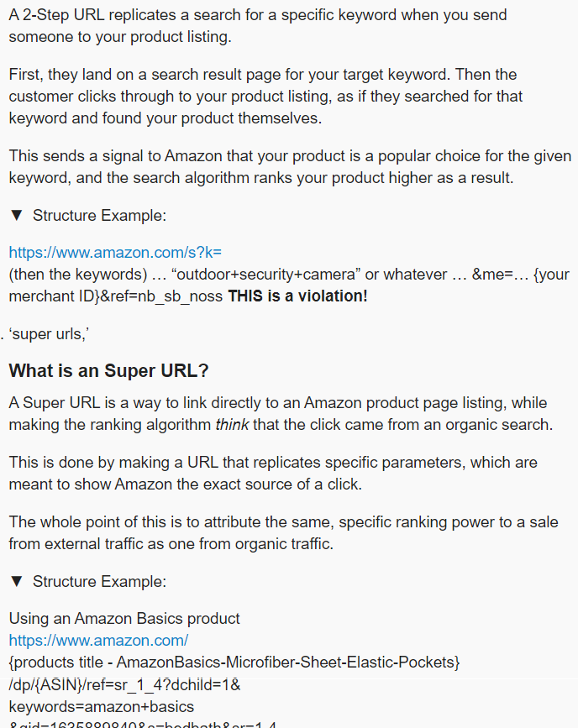Collapse the first Structure Example triangle
578x728 pixels.
click(x=17, y=216)
